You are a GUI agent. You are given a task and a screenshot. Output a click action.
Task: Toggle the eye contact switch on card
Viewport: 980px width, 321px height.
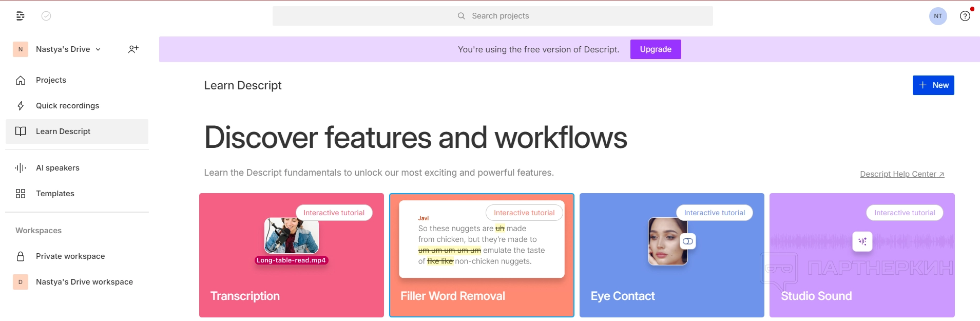coord(688,241)
